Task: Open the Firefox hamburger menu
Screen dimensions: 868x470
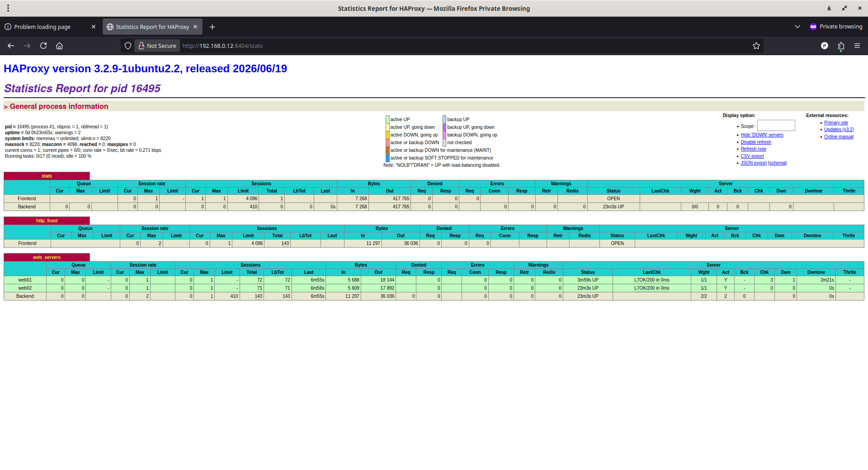Action: pyautogui.click(x=857, y=46)
